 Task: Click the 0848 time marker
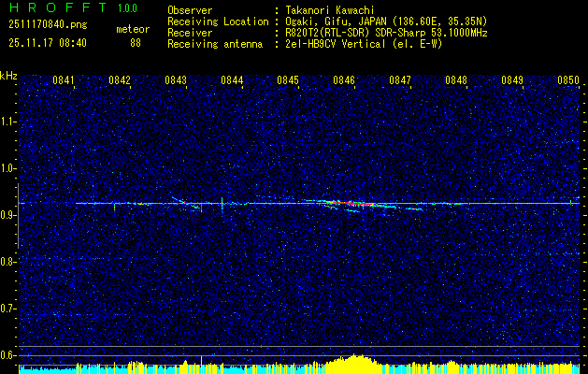(456, 80)
